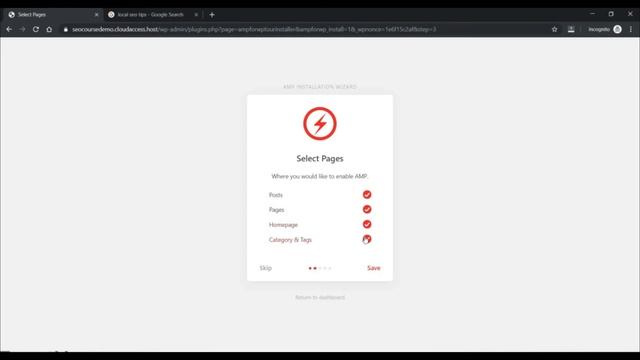Image resolution: width=640 pixels, height=360 pixels.
Task: Click 'Where you would like to enable AMP' text
Action: point(320,176)
